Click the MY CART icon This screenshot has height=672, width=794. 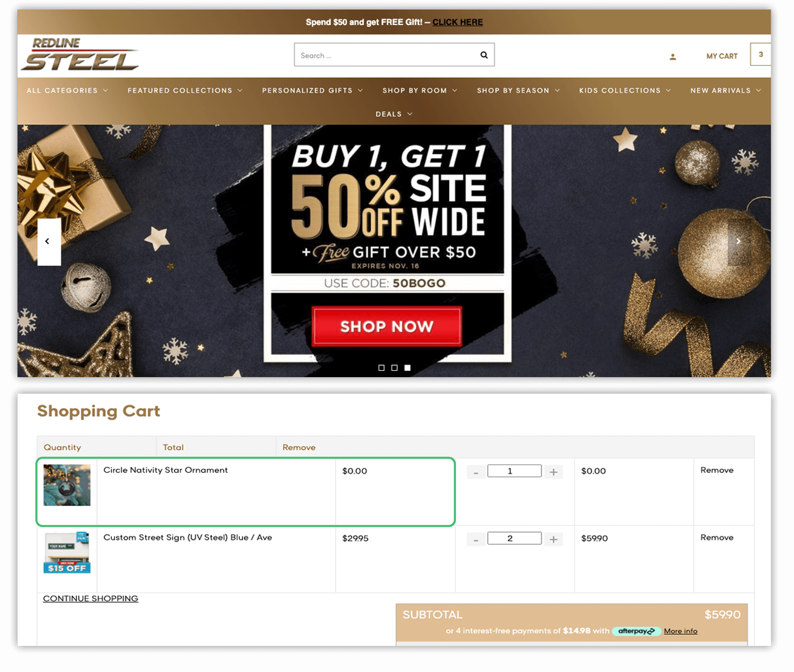[723, 55]
